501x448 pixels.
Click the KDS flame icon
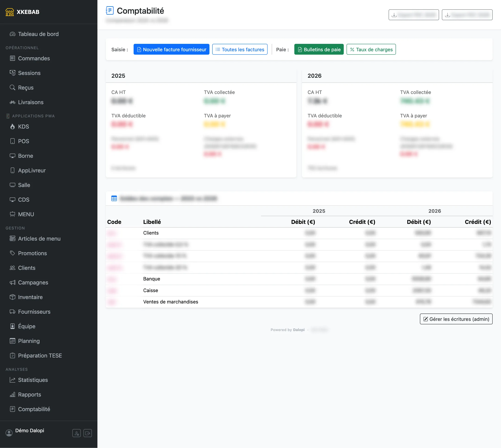[13, 126]
